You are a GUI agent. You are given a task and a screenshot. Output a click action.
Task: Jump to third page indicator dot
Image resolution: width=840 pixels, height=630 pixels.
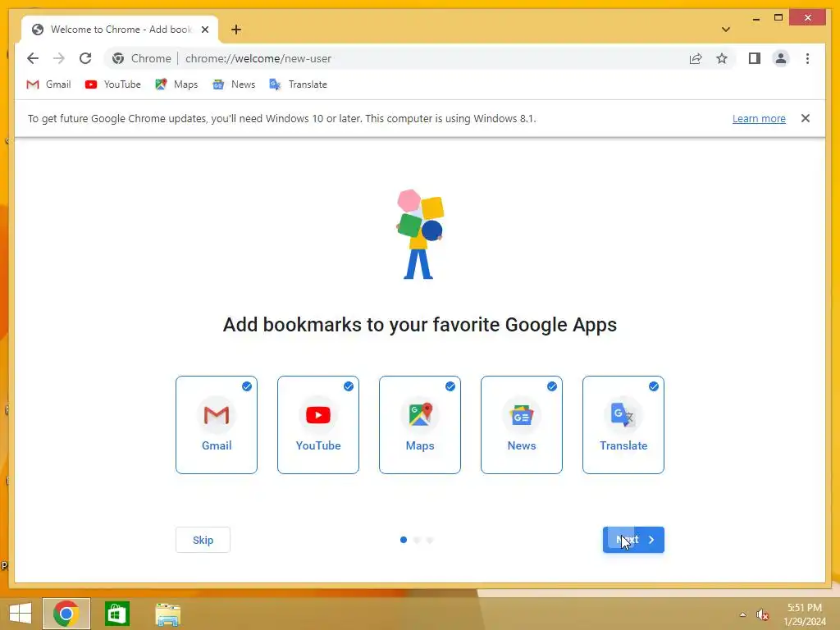[x=430, y=540]
